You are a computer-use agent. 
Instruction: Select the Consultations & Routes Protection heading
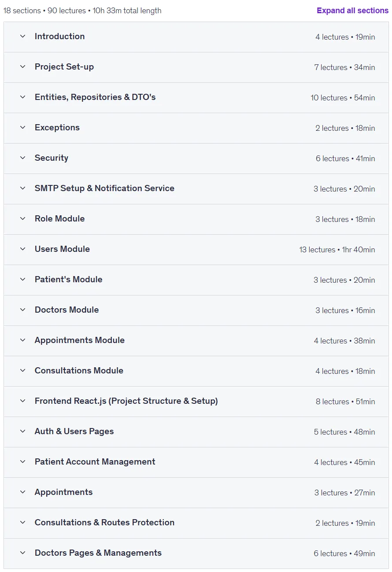click(x=105, y=522)
